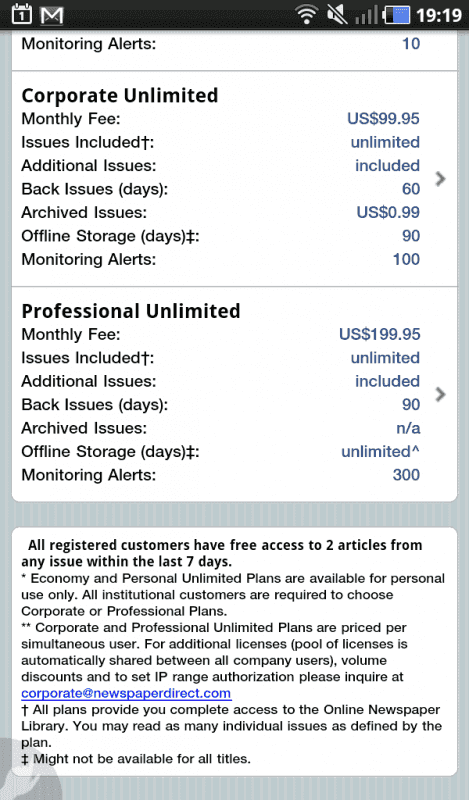Screen dimensions: 469x800
Task: Open corporate@newspaperdirect.com email link
Action: (126, 693)
